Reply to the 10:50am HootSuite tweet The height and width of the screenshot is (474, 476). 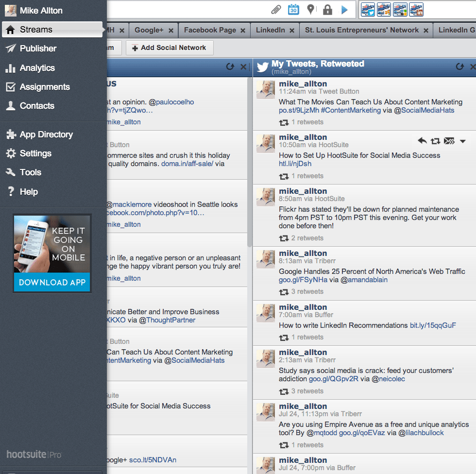(422, 141)
